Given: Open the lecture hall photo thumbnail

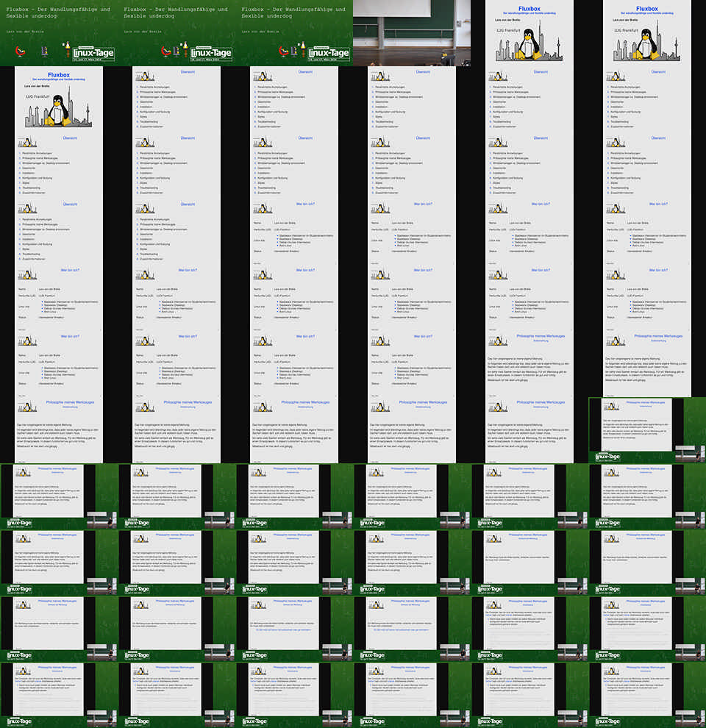Looking at the screenshot, I should pos(412,33).
